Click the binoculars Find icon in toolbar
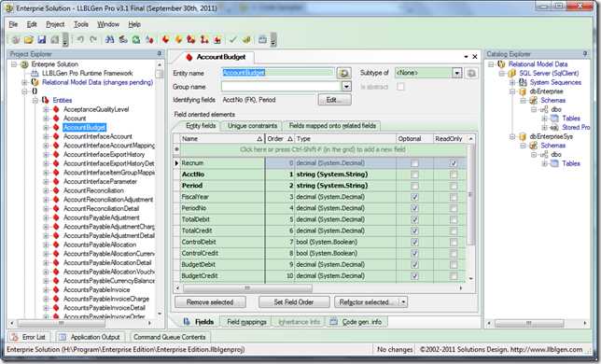 pyautogui.click(x=109, y=39)
